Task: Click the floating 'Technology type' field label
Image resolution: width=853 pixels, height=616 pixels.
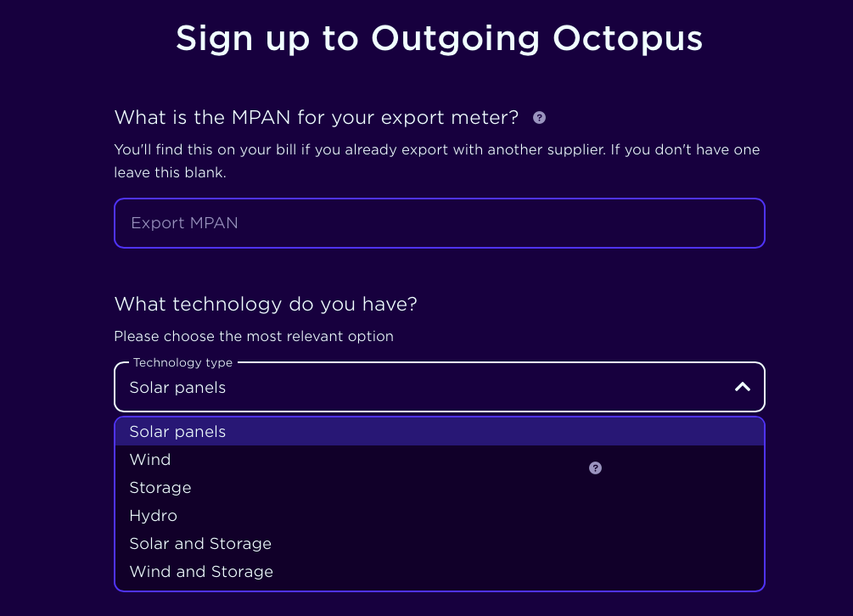Action: pyautogui.click(x=182, y=362)
